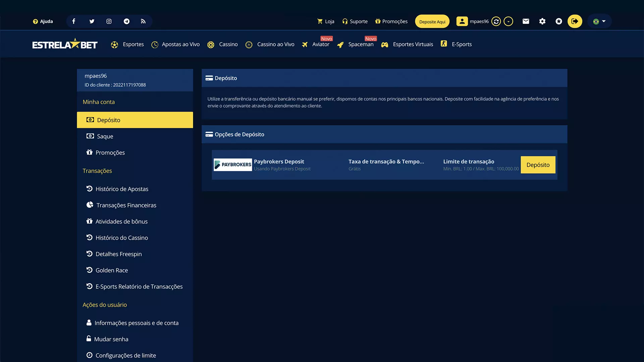Image resolution: width=644 pixels, height=362 pixels.
Task: Open the Loja shop link
Action: coord(326,21)
